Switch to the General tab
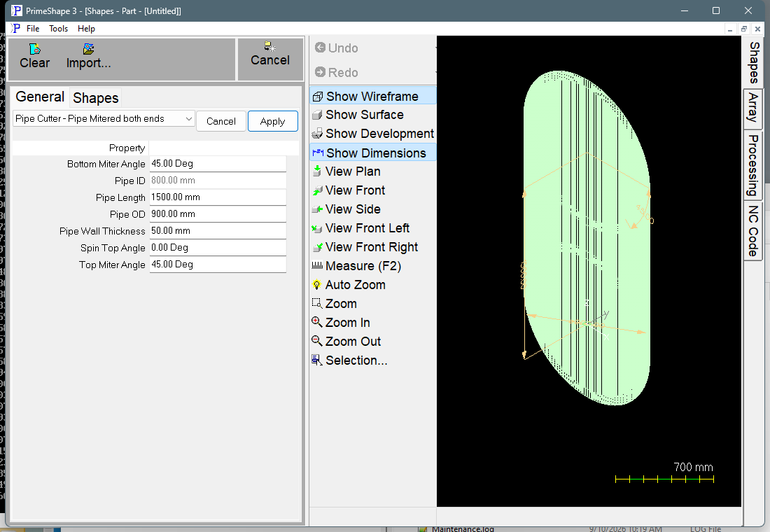Viewport: 770px width, 532px height. tap(40, 97)
